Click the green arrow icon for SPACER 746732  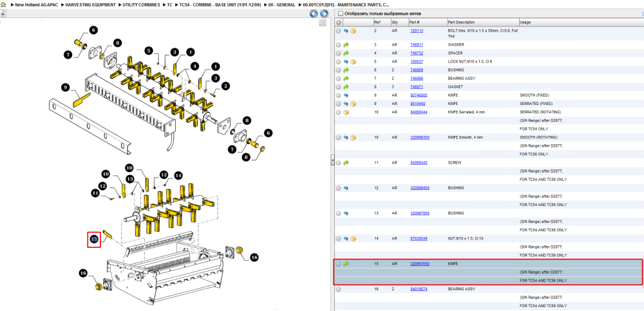click(x=346, y=53)
